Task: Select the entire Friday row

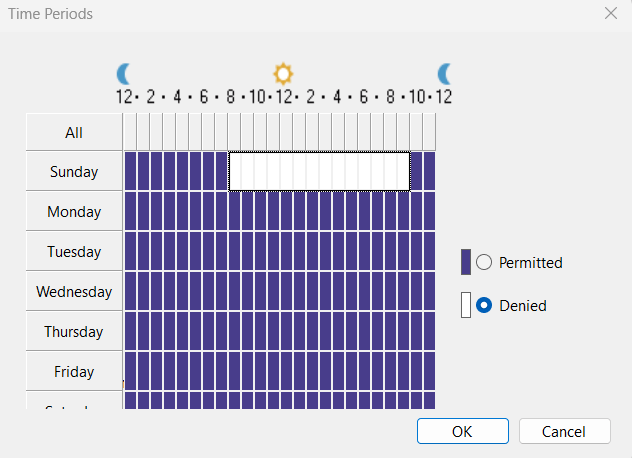Action: click(x=74, y=372)
